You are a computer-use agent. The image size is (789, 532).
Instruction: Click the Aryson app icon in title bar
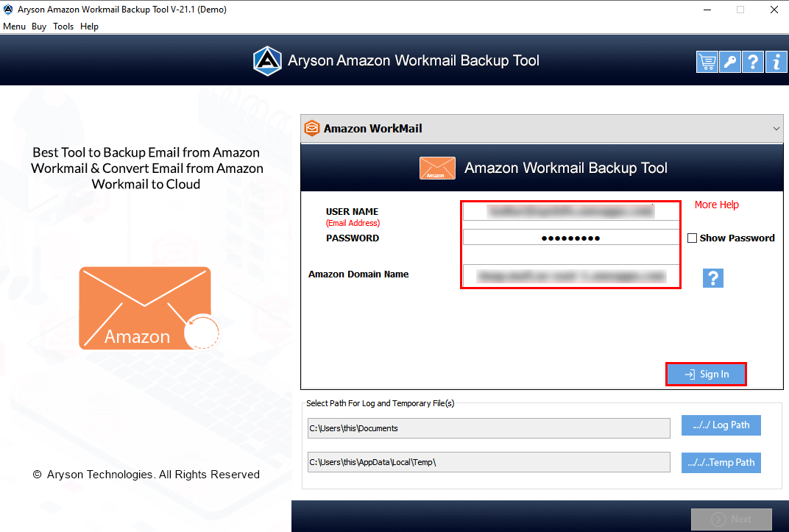[x=8, y=9]
